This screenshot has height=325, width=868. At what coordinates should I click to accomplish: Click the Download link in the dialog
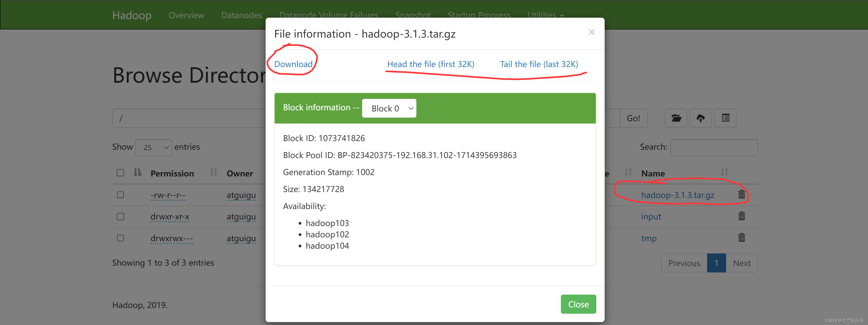tap(293, 64)
